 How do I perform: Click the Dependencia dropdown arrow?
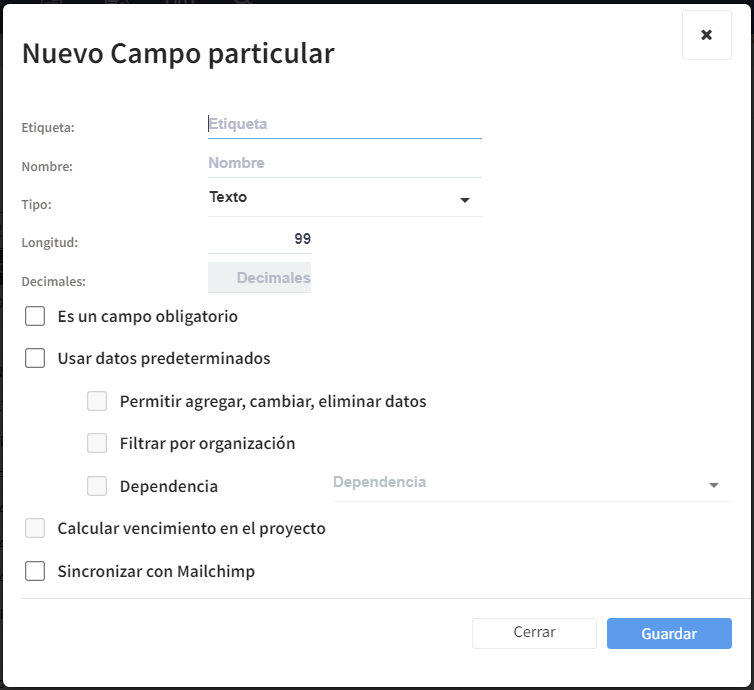click(x=714, y=485)
